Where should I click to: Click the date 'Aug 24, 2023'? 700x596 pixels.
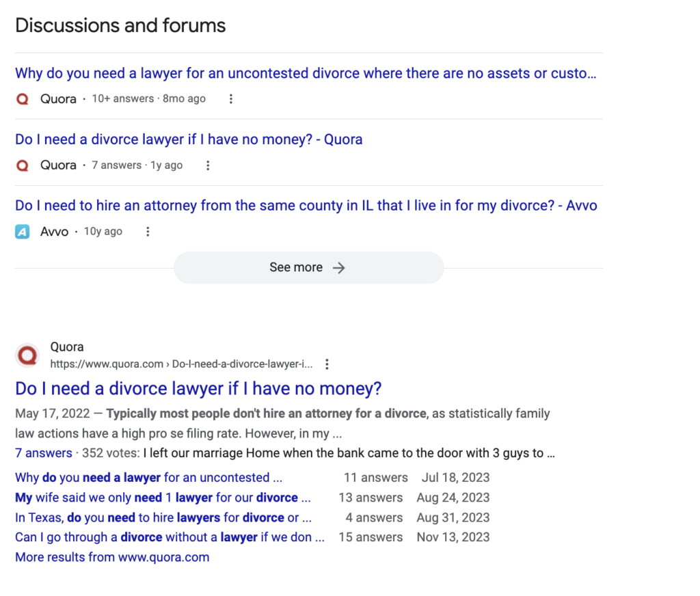[453, 498]
